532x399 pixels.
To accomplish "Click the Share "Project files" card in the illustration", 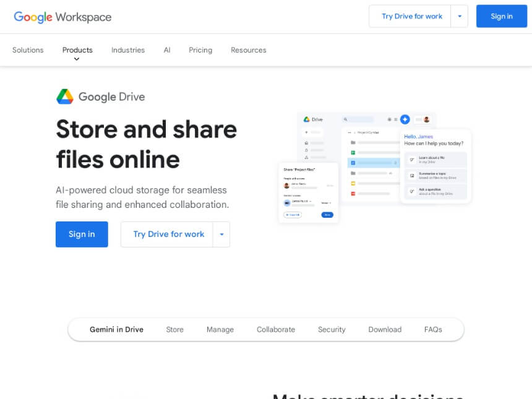I will click(x=308, y=192).
